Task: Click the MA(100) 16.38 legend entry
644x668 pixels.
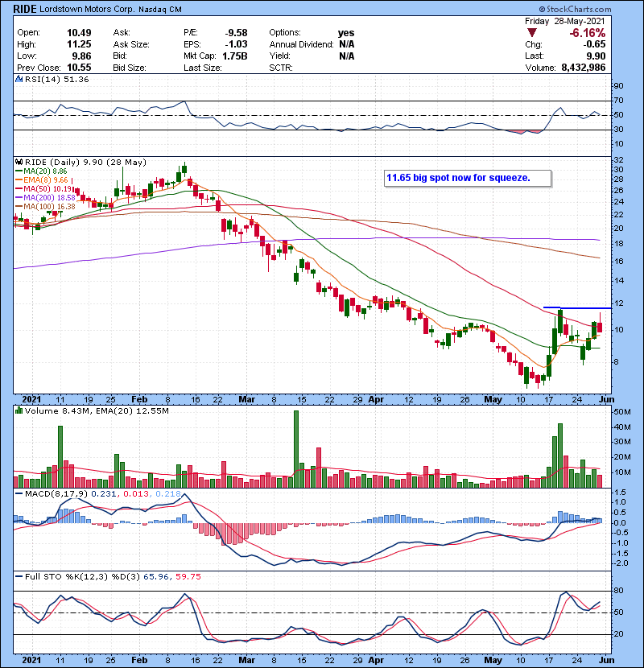Action: click(46, 207)
